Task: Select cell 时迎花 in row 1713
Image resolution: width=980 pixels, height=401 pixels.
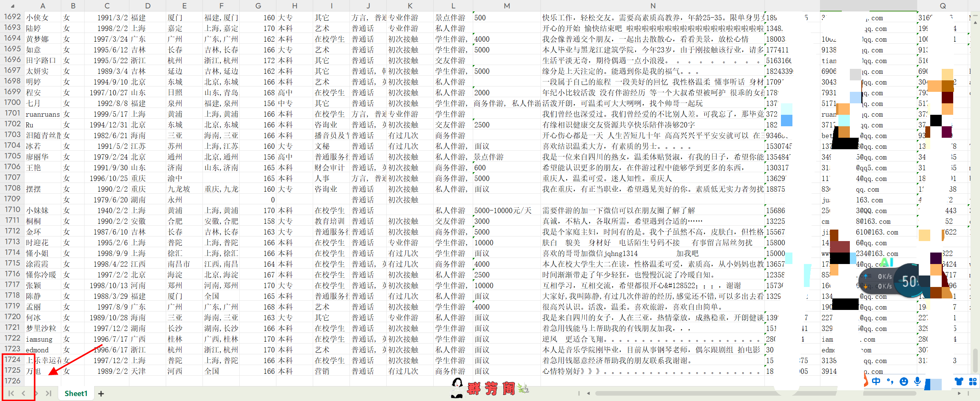Action: coord(43,243)
